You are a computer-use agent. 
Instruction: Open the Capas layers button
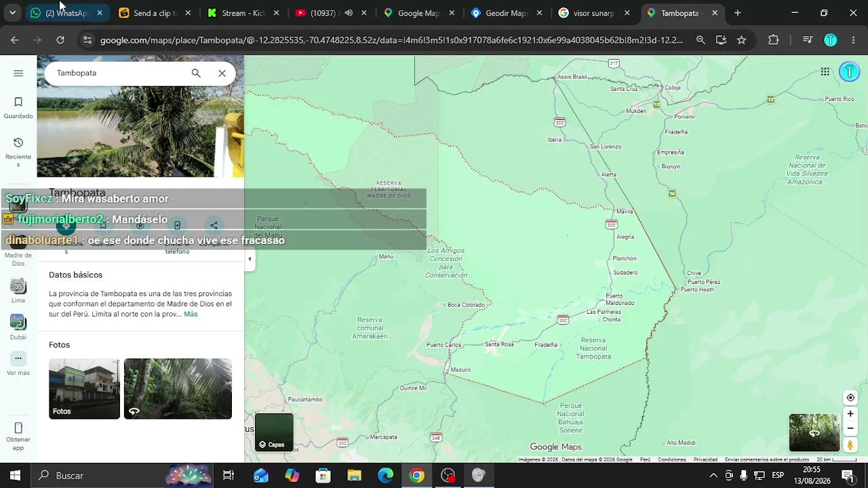pyautogui.click(x=274, y=432)
